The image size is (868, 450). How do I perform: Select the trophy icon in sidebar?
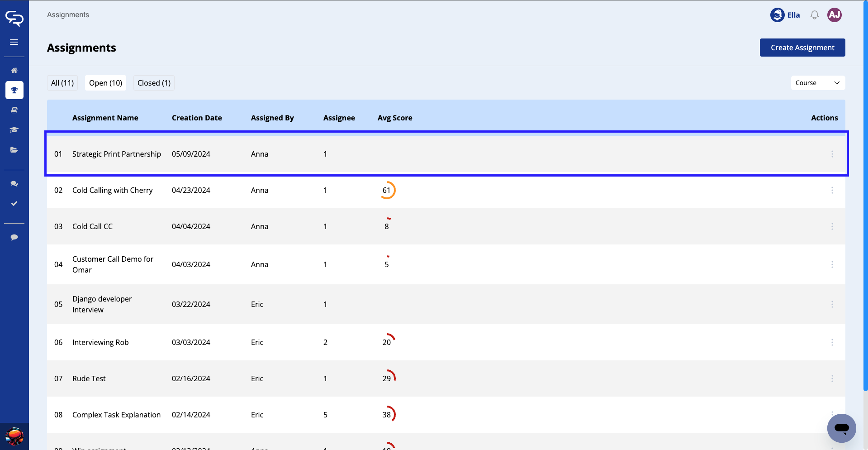(x=14, y=90)
